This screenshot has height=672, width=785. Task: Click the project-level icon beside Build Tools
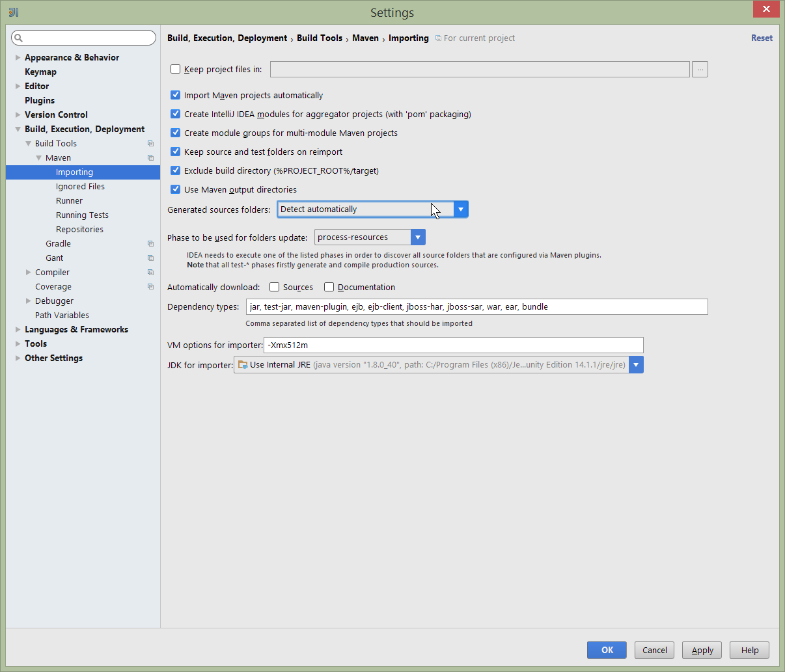click(150, 144)
